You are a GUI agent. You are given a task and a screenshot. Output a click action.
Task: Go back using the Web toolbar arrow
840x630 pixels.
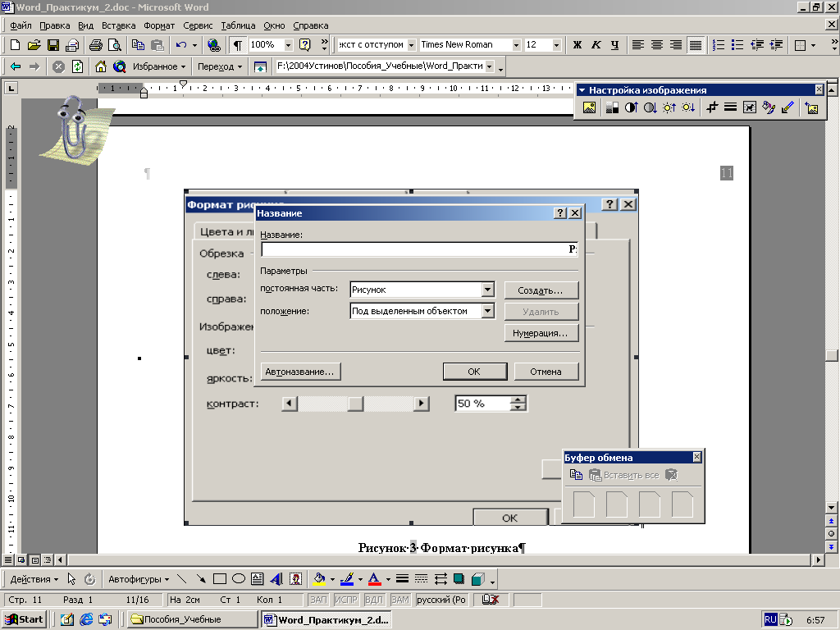click(x=16, y=66)
